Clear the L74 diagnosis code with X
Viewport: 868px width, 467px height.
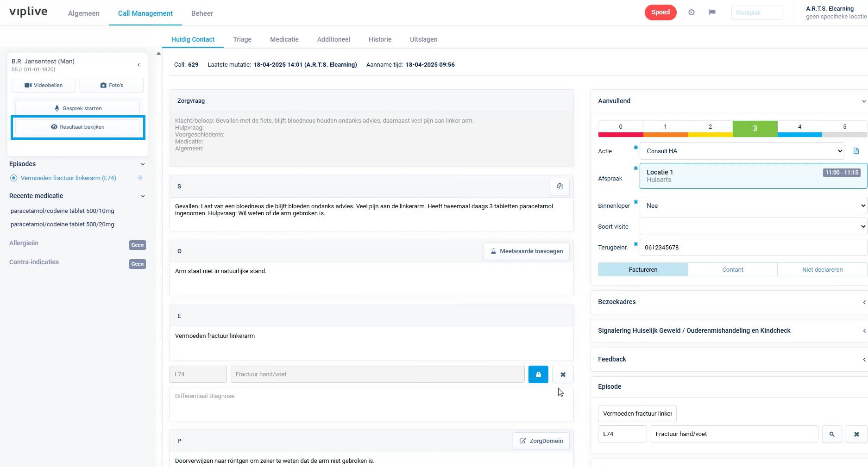tap(563, 374)
